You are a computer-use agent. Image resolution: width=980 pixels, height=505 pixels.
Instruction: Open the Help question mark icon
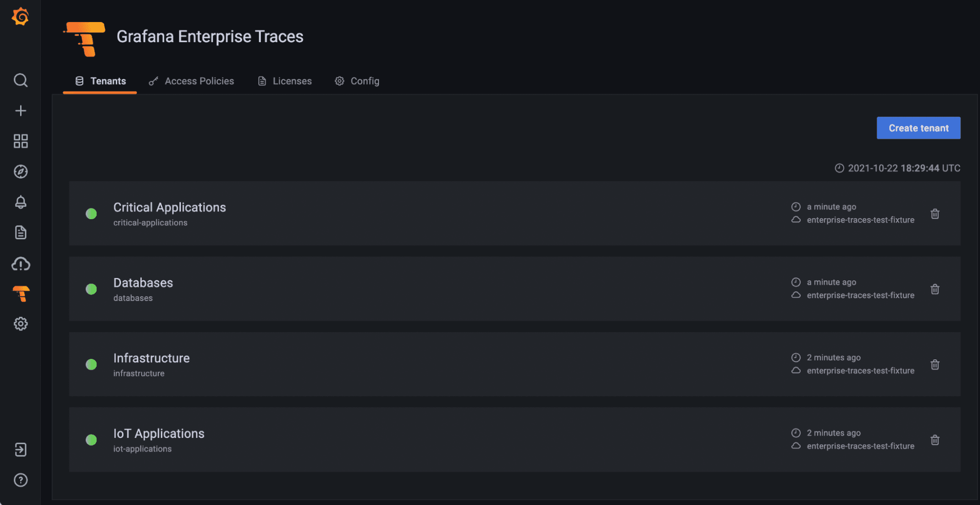click(x=21, y=480)
